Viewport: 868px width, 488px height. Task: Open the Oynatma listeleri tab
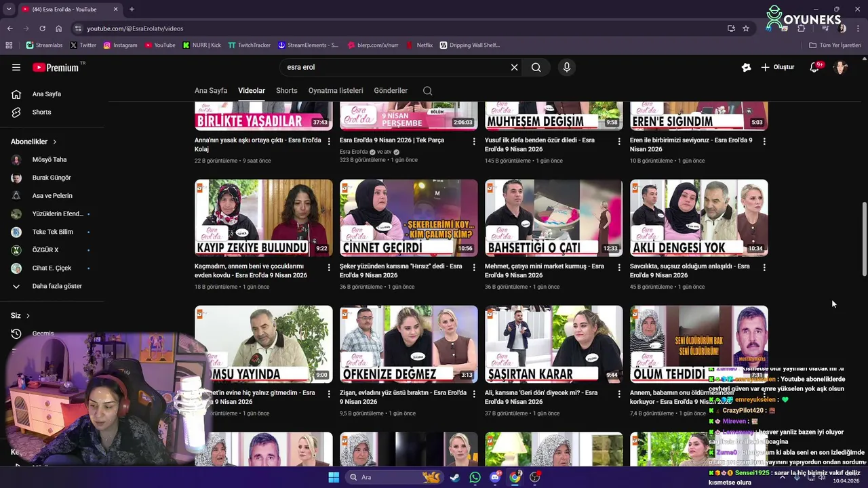coord(336,90)
